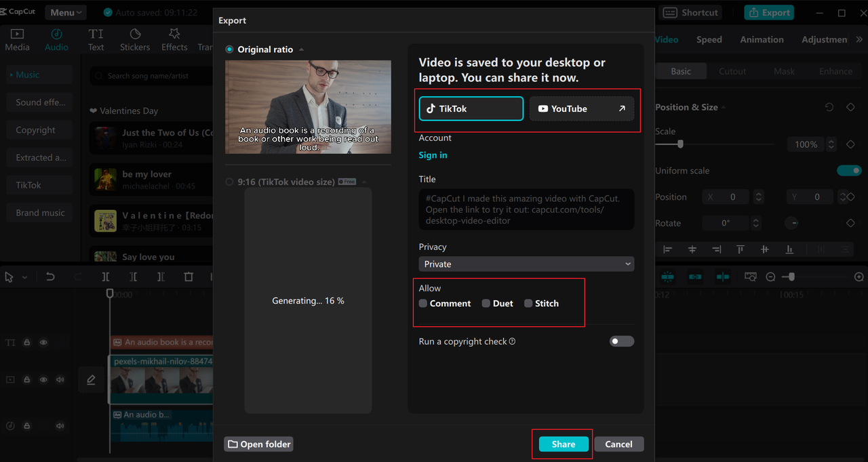The width and height of the screenshot is (868, 462).
Task: Expand the Original ratio arrow
Action: [x=301, y=49]
